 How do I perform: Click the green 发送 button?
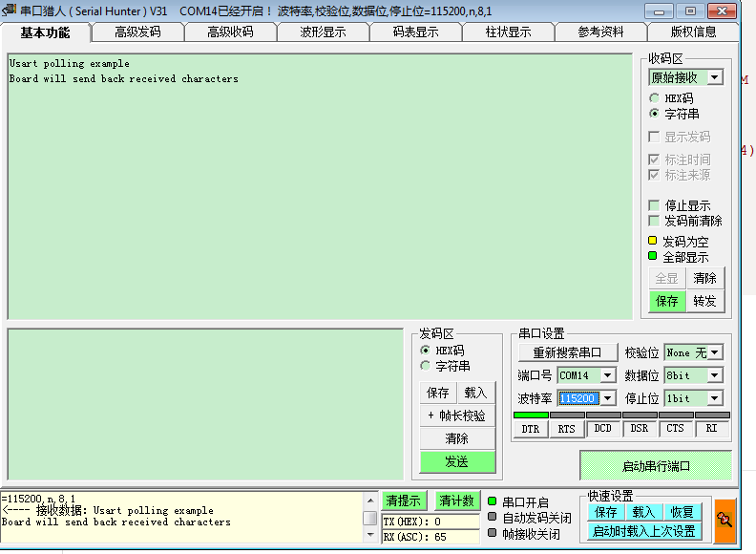[x=457, y=462]
